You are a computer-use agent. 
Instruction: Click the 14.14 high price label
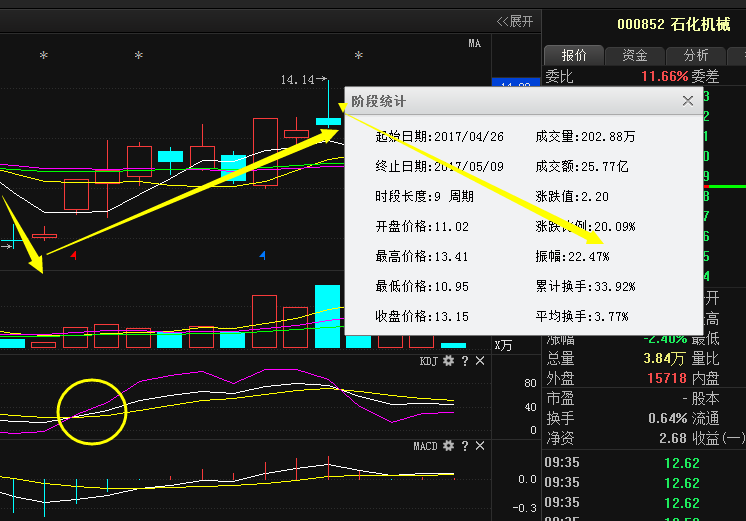click(297, 79)
